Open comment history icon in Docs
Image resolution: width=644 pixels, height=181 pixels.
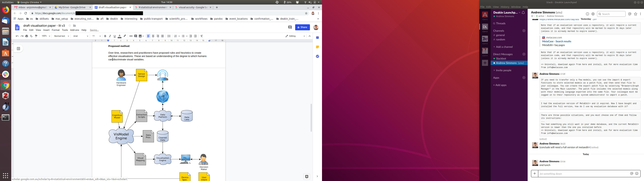[290, 27]
